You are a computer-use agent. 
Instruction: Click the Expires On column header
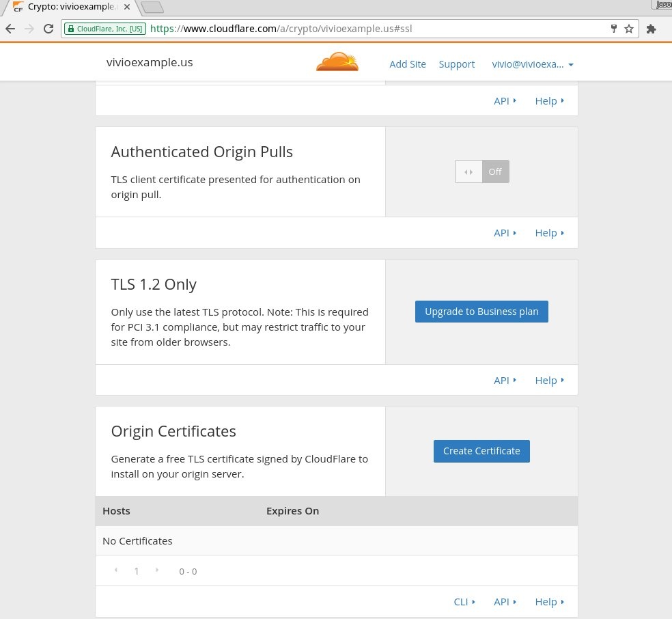click(x=293, y=511)
